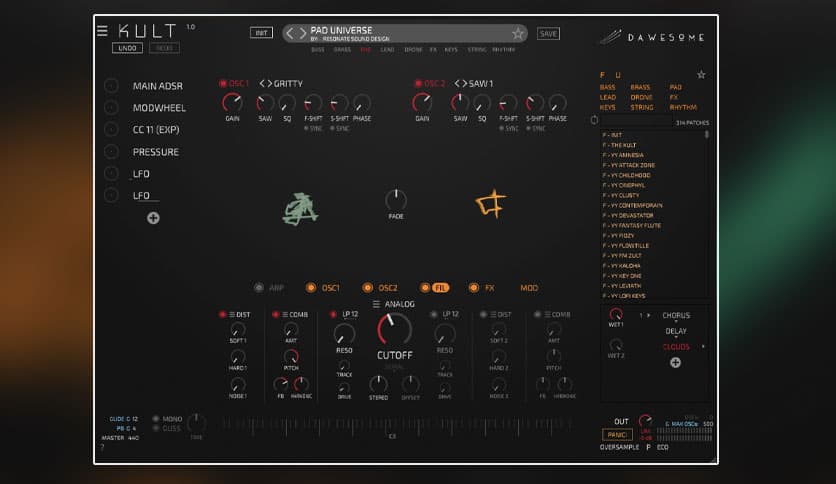
Task: Open the menu of the first DIST module
Action: tap(232, 314)
